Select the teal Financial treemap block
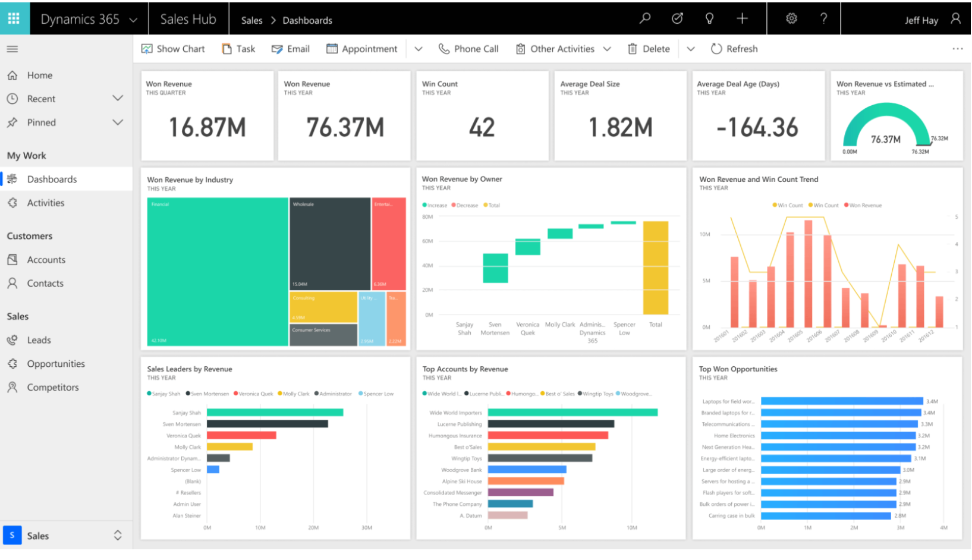The height and width of the screenshot is (560, 972). (x=218, y=272)
